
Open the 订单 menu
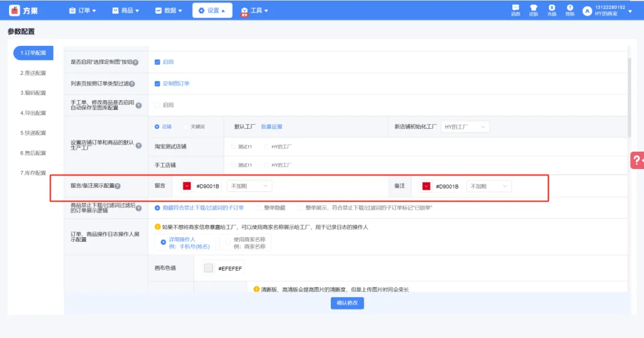(x=82, y=10)
